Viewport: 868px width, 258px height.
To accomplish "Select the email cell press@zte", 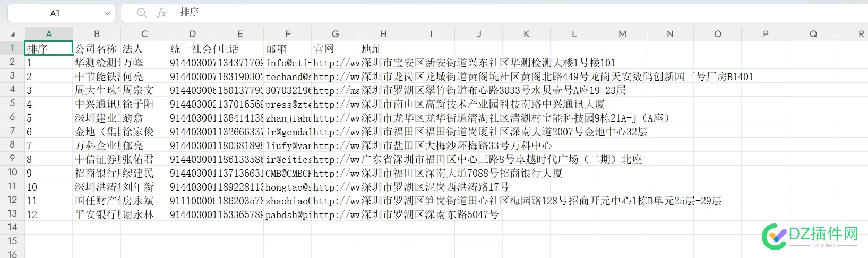I will pos(288,104).
